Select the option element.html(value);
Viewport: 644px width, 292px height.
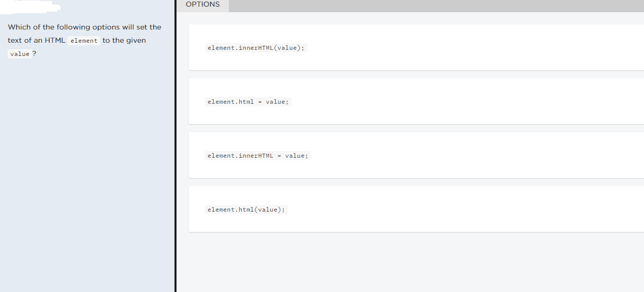(246, 210)
